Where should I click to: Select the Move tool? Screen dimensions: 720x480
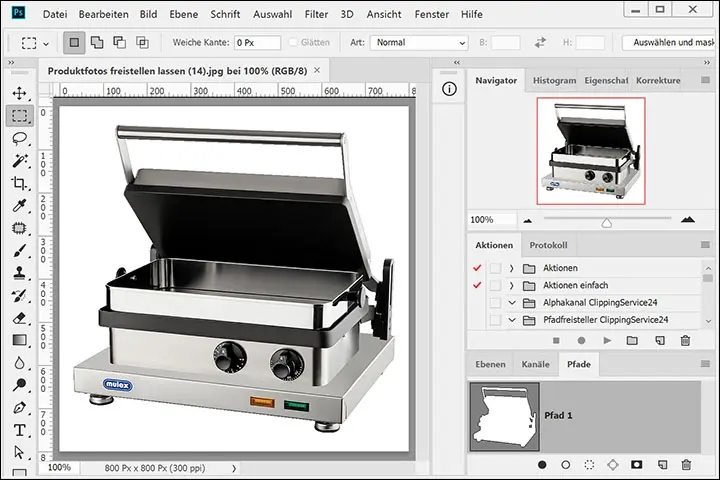tap(19, 93)
